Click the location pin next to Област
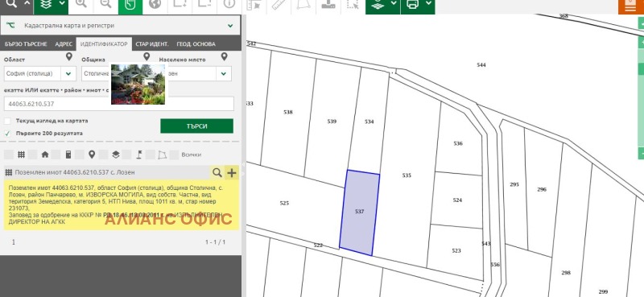This screenshot has height=297, width=644. pyautogui.click(x=69, y=56)
